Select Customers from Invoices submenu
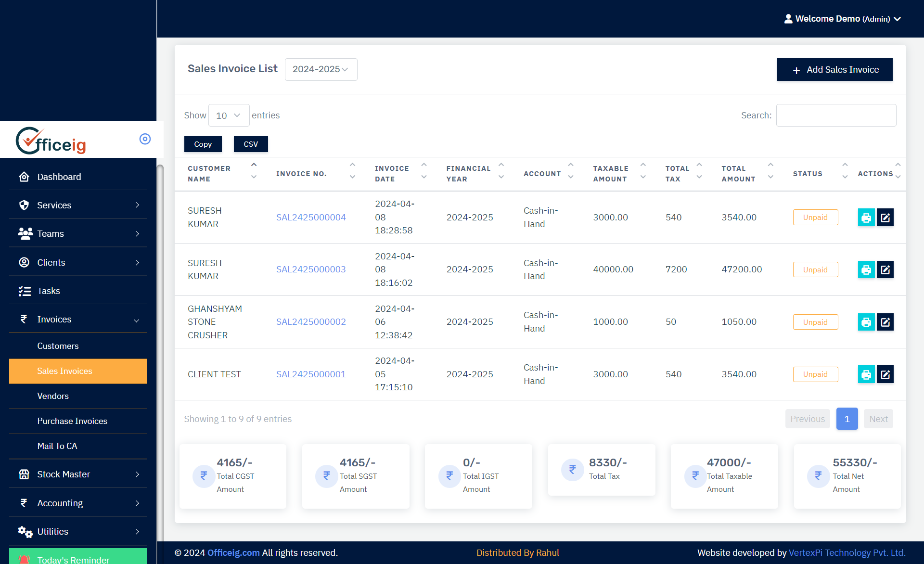 point(58,346)
